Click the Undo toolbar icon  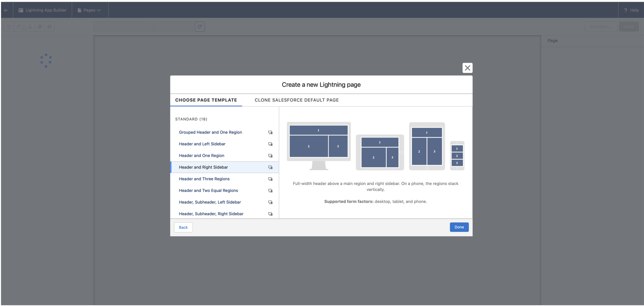pyautogui.click(x=9, y=26)
